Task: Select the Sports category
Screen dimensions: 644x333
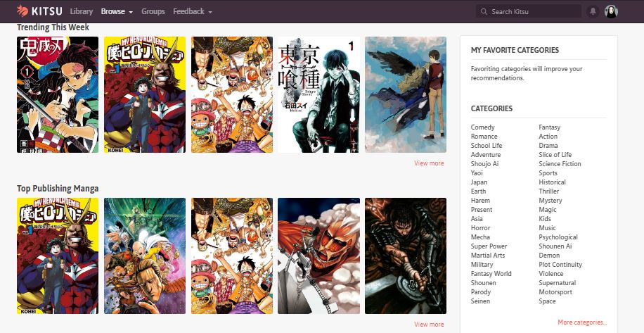Action: pos(548,173)
